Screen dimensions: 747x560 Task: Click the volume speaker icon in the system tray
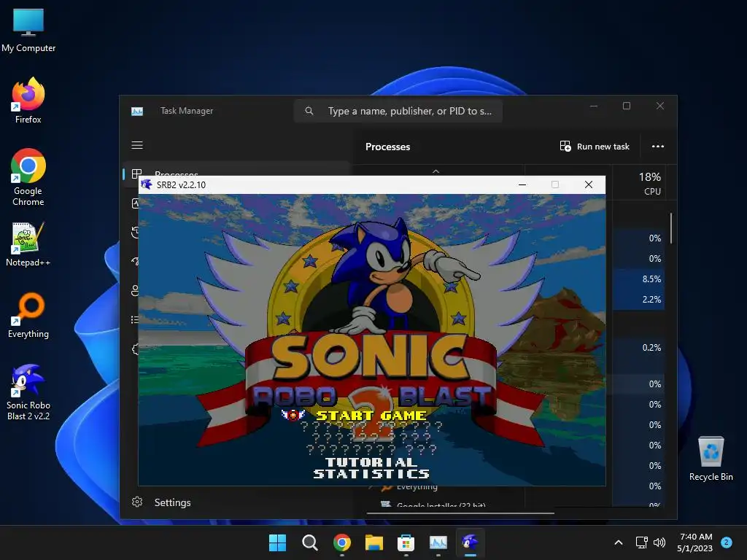tap(659, 542)
